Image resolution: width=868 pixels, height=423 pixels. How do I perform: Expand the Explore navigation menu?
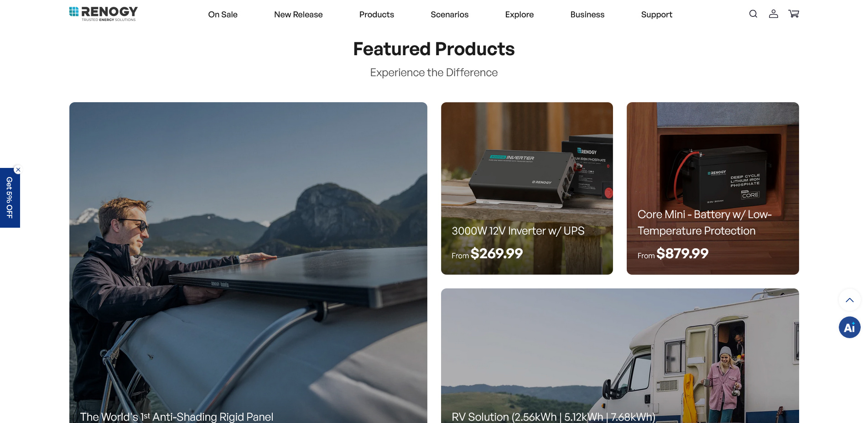coord(519,15)
